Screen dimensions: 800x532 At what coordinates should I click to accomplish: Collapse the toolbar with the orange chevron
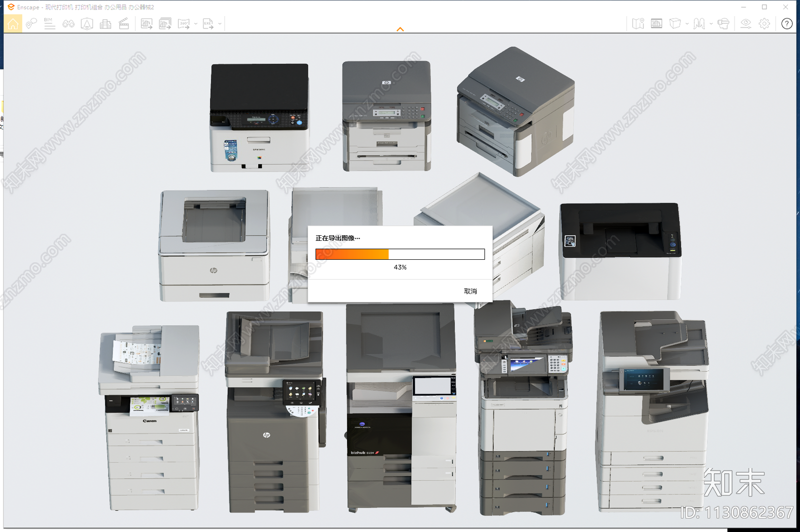tap(400, 29)
